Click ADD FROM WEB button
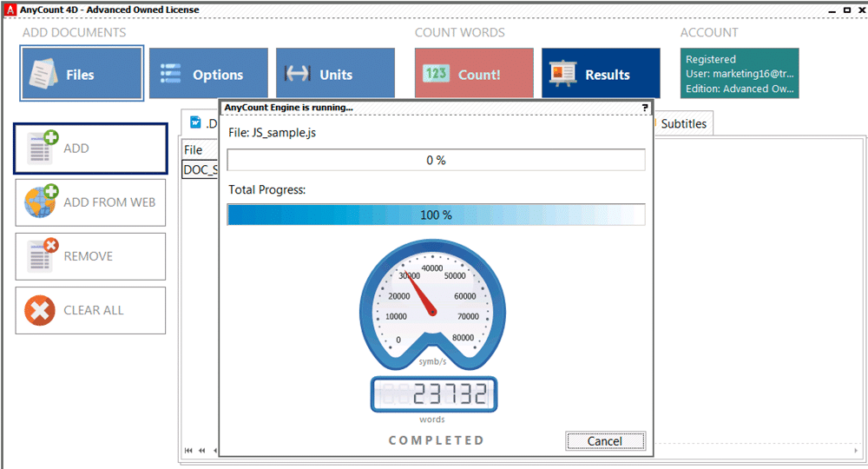Image resolution: width=868 pixels, height=469 pixels. (91, 202)
